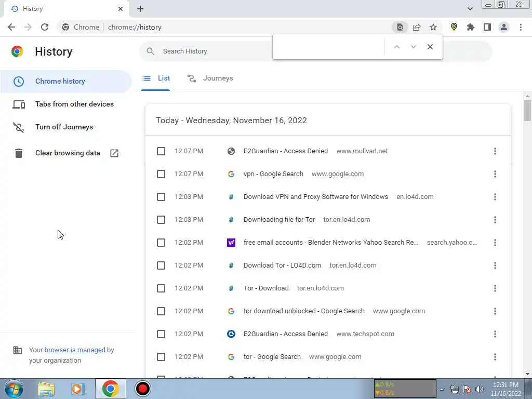Open more actions for tor download unblocked search
532x399 pixels.
click(495, 311)
